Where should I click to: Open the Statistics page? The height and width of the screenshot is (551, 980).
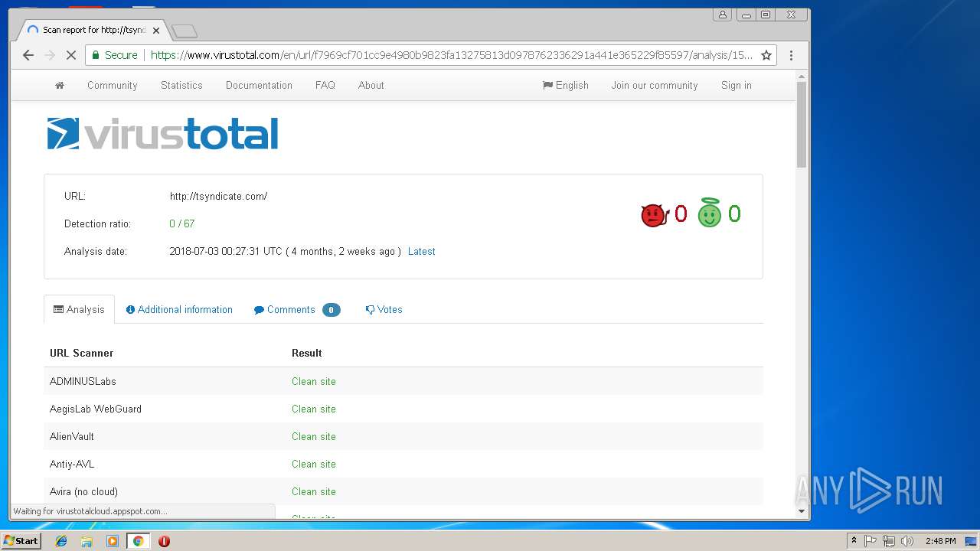coord(181,86)
